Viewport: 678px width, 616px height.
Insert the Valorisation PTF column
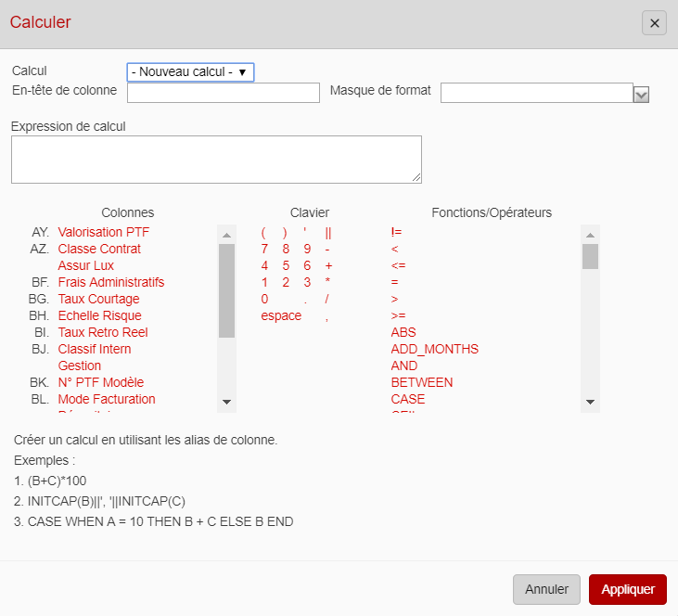[103, 232]
